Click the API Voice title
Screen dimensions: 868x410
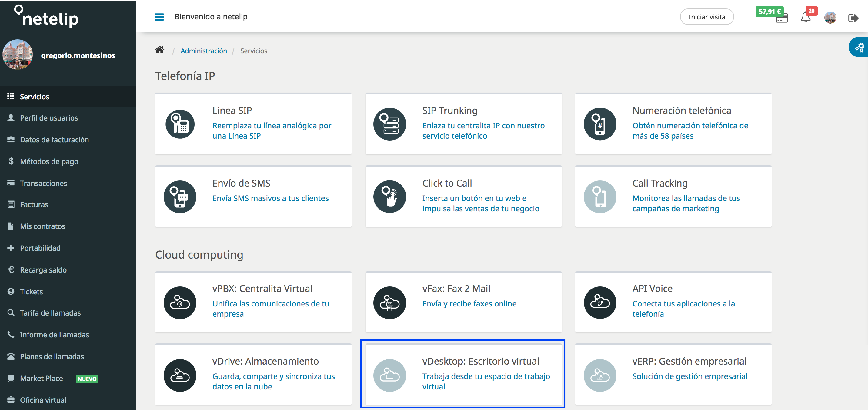652,289
